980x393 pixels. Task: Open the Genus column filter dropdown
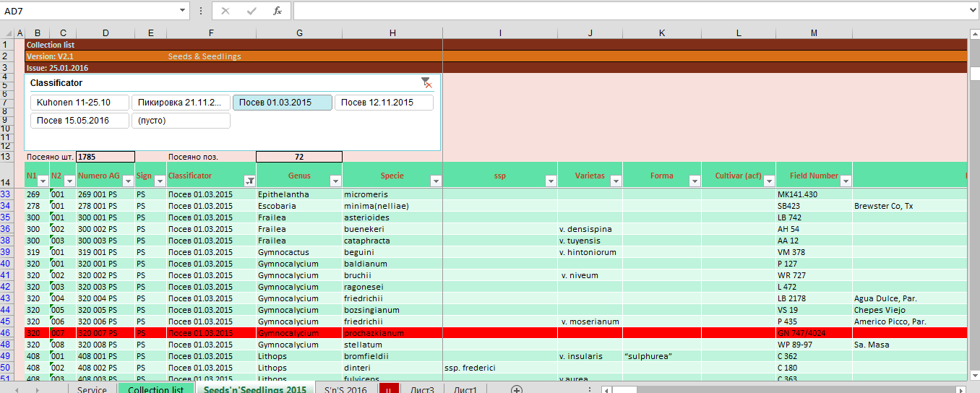click(335, 181)
